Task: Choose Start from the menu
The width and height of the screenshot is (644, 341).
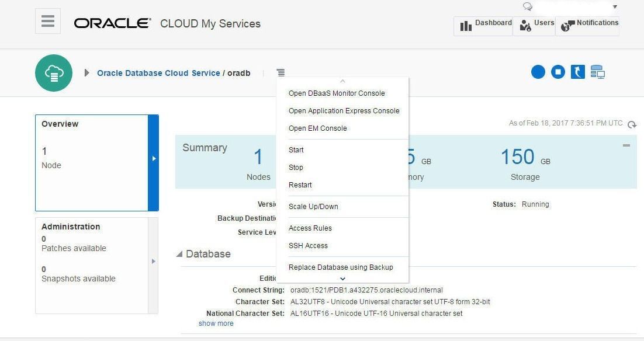Action: click(296, 150)
